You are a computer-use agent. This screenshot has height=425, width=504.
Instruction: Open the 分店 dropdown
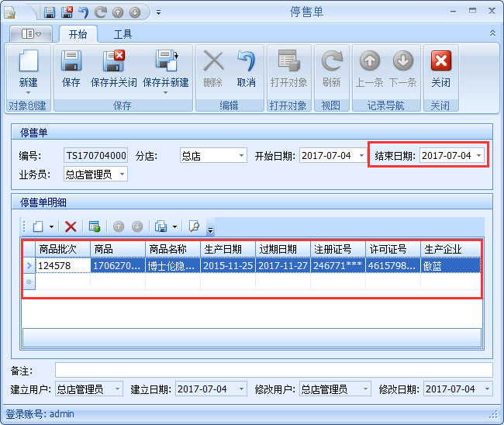pyautogui.click(x=241, y=156)
